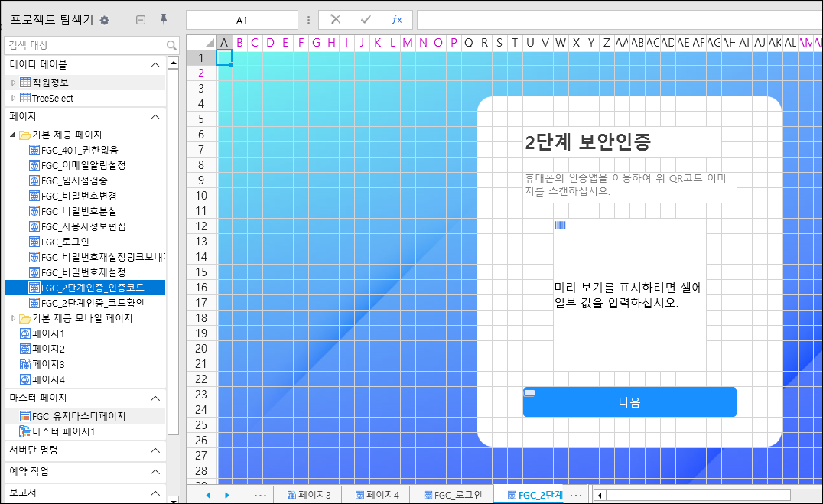
Task: Switch to the 페이지4 sheet tab
Action: click(377, 495)
